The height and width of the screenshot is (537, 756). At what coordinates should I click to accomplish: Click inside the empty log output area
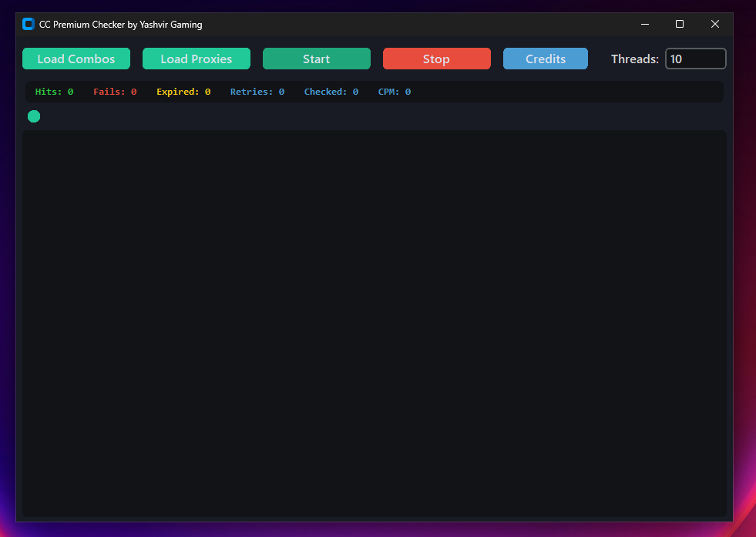tap(374, 324)
